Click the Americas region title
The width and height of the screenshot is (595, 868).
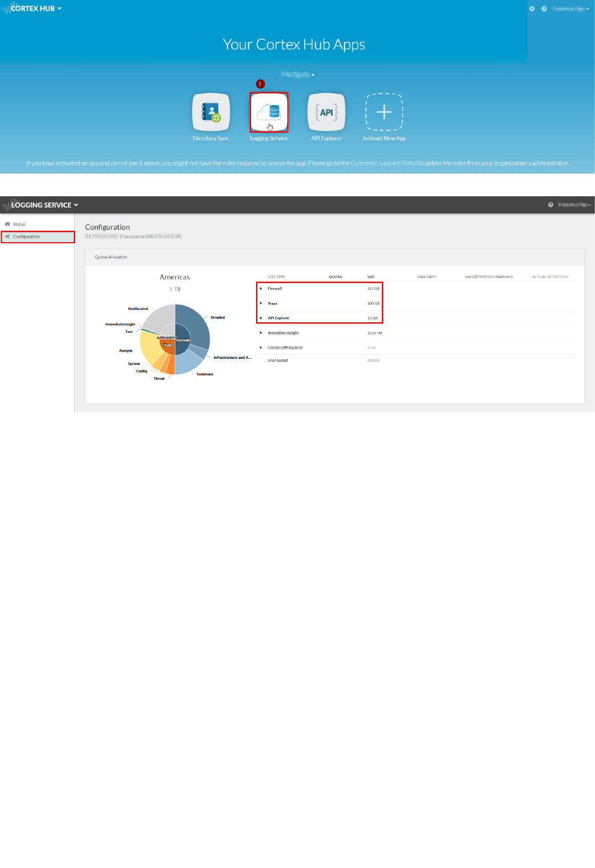click(x=175, y=277)
